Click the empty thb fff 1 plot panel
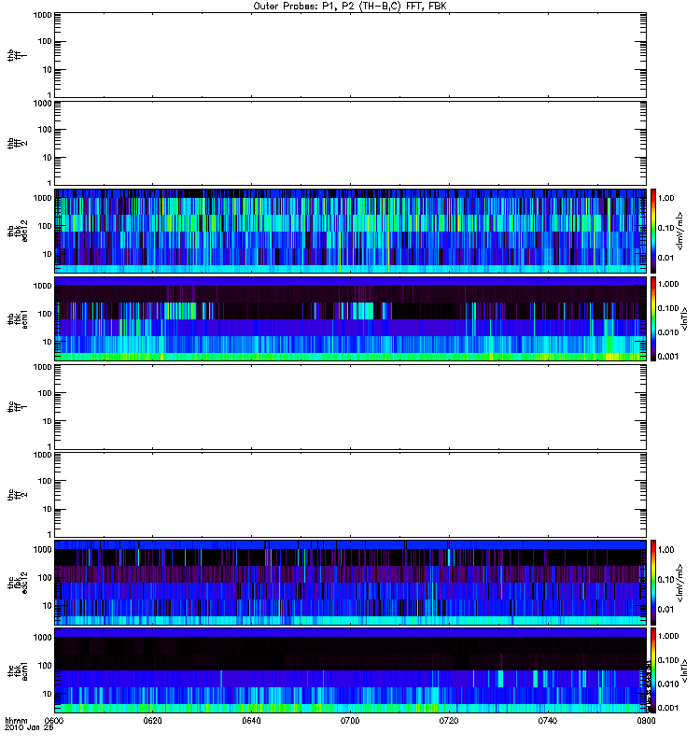Screen dimensions: 700x747 [351, 55]
